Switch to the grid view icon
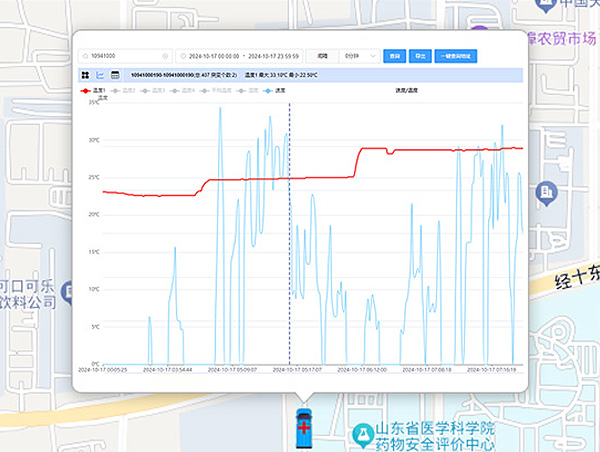Viewport: 600px width, 452px height. [85, 75]
